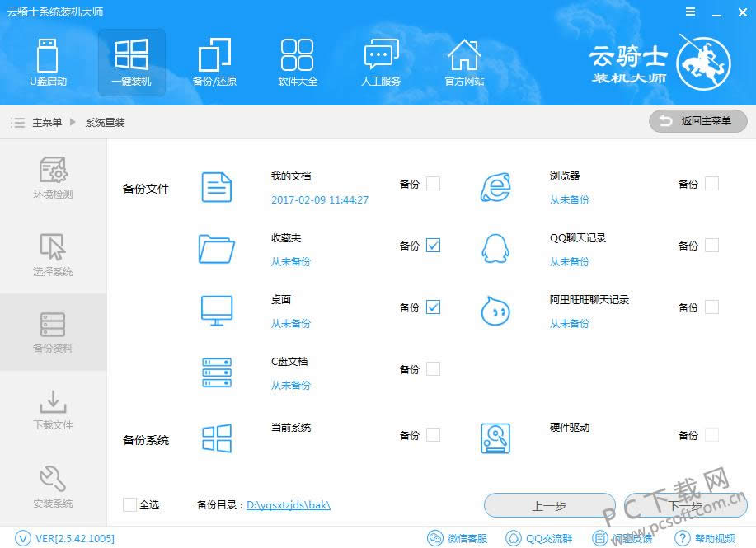
Task: Check the 全选 select all box
Action: coord(129,504)
